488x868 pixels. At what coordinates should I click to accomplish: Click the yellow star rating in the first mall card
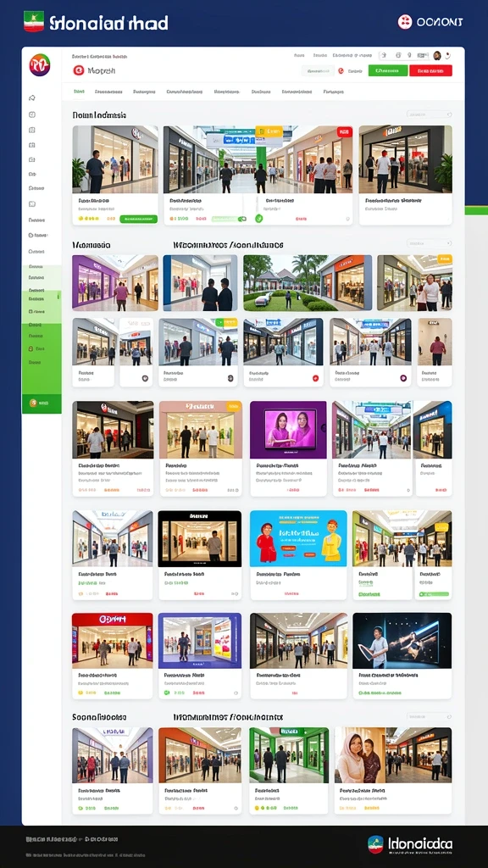coord(88,219)
